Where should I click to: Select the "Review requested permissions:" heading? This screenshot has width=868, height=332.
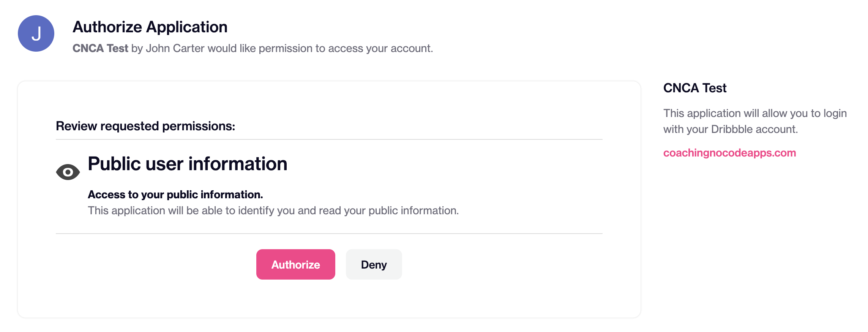coord(145,126)
